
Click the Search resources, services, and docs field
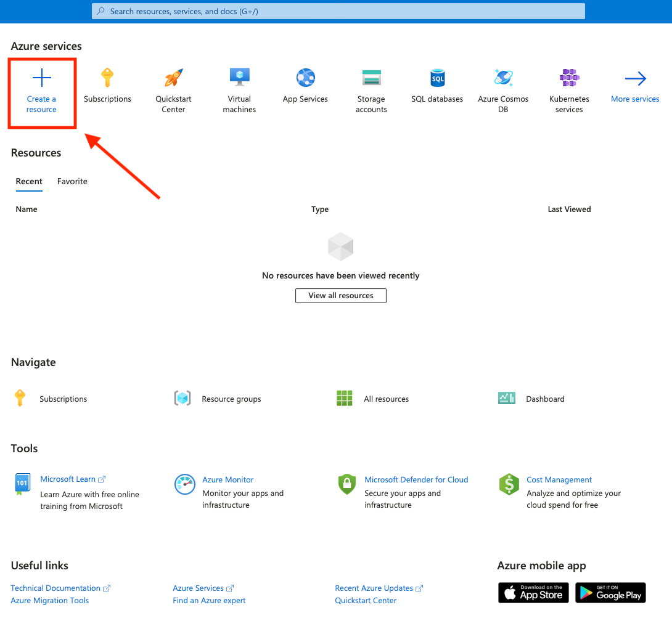[338, 11]
